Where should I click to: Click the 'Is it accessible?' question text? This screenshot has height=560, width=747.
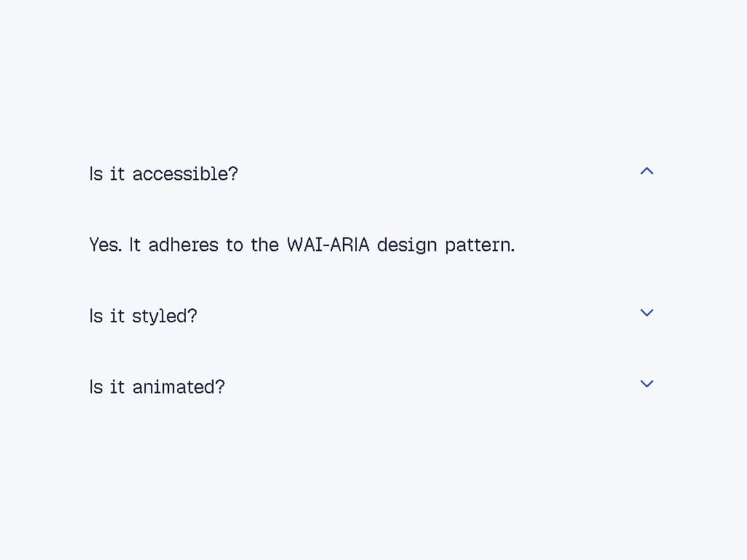(x=163, y=174)
